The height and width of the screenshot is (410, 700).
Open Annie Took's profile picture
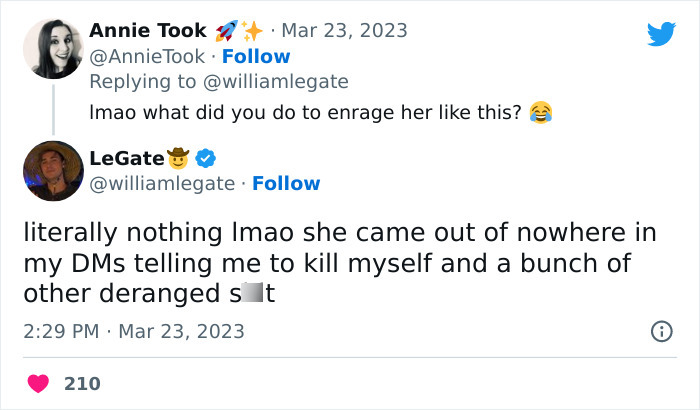tap(53, 48)
